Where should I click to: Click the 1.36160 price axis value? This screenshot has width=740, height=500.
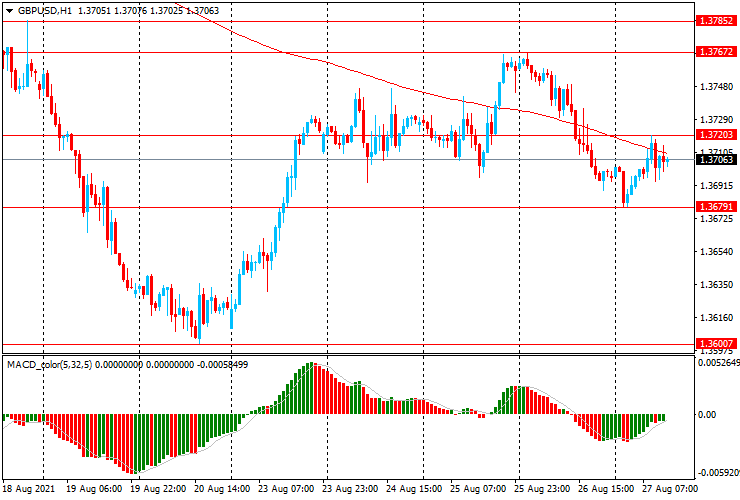pyautogui.click(x=717, y=318)
